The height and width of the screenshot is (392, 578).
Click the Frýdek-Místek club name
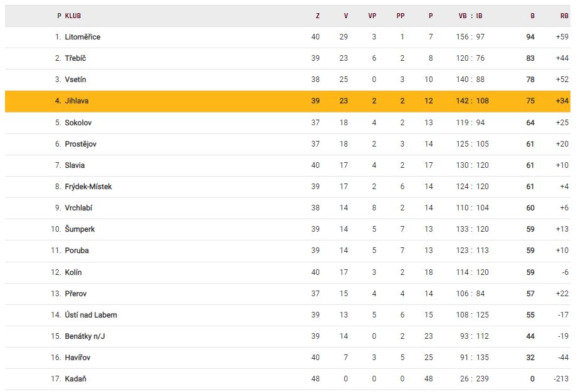pyautogui.click(x=88, y=187)
